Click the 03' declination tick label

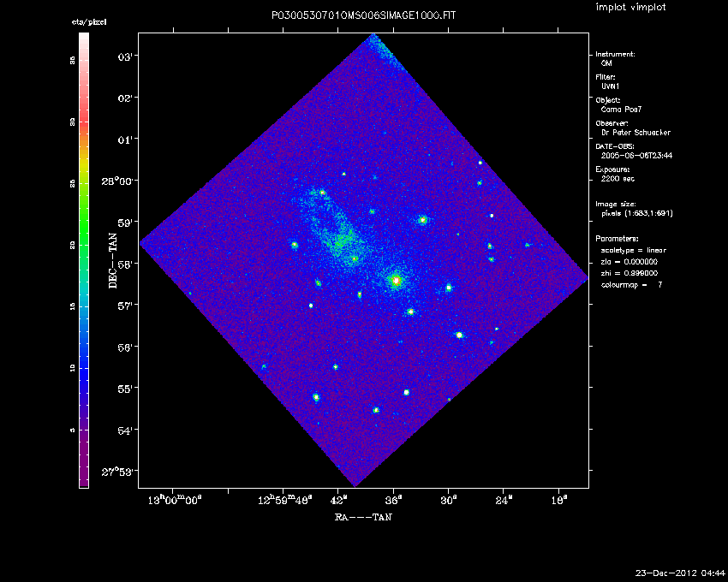(126, 56)
